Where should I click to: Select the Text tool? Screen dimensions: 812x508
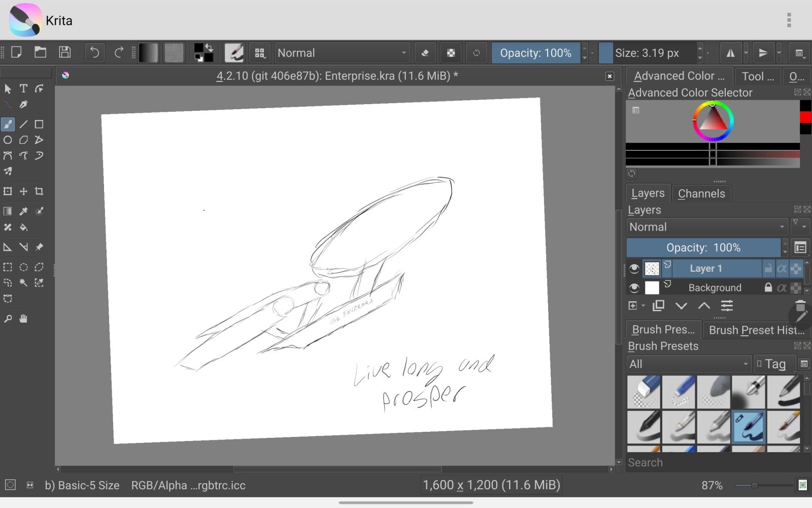click(x=23, y=88)
